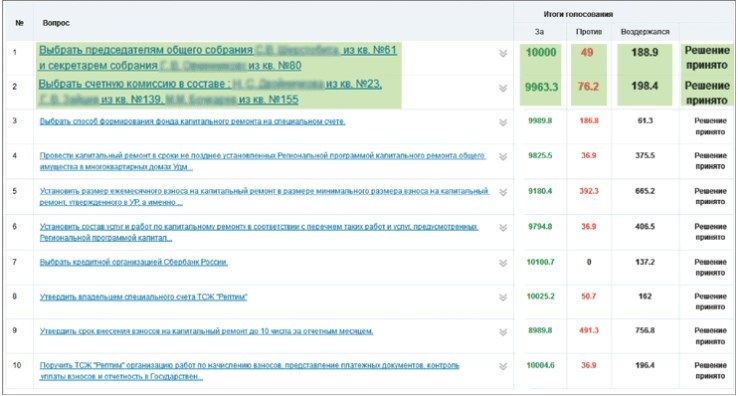The image size is (738, 396).
Task: Click the 'Вопрос' column header
Action: (x=56, y=23)
